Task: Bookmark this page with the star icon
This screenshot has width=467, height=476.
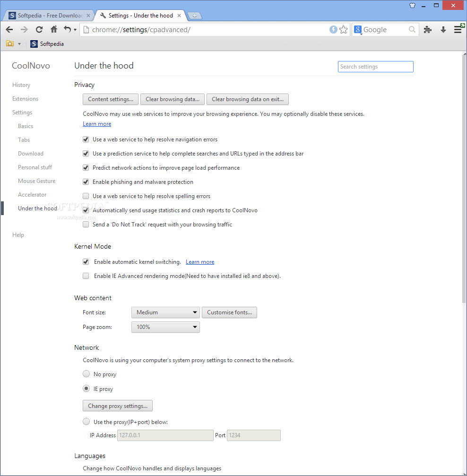Action: pyautogui.click(x=344, y=29)
